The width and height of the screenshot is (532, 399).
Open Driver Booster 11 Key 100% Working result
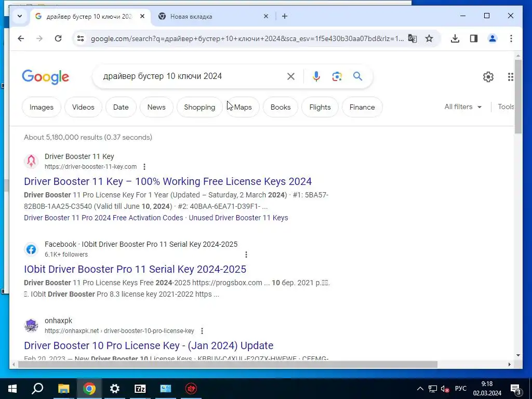pyautogui.click(x=168, y=181)
